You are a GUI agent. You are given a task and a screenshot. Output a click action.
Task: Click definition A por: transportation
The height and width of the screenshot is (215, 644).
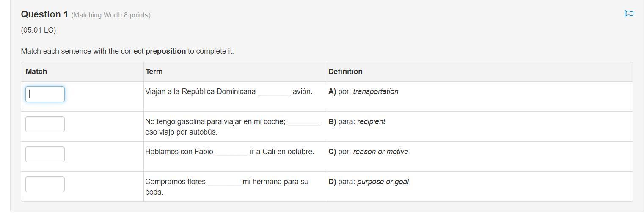[363, 91]
